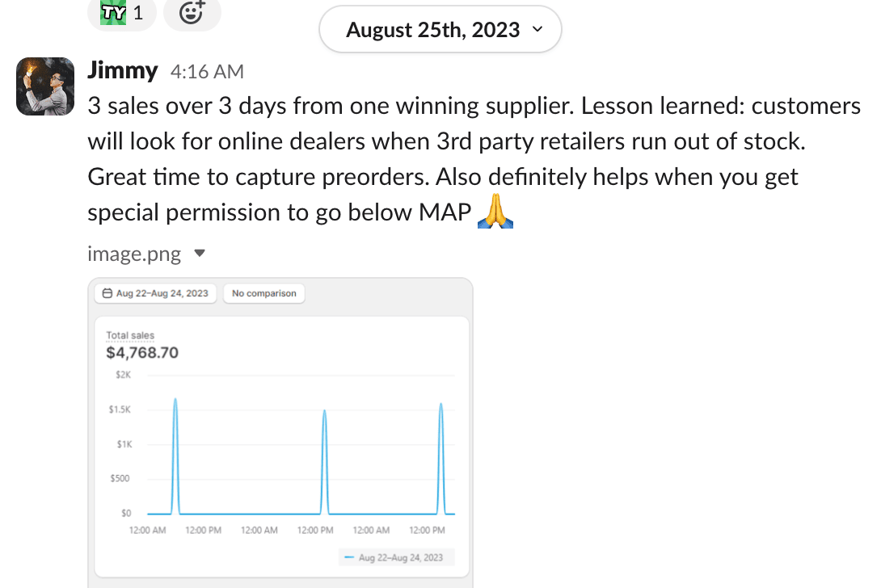Click the No comparison button
The width and height of the screenshot is (881, 588).
pyautogui.click(x=264, y=293)
